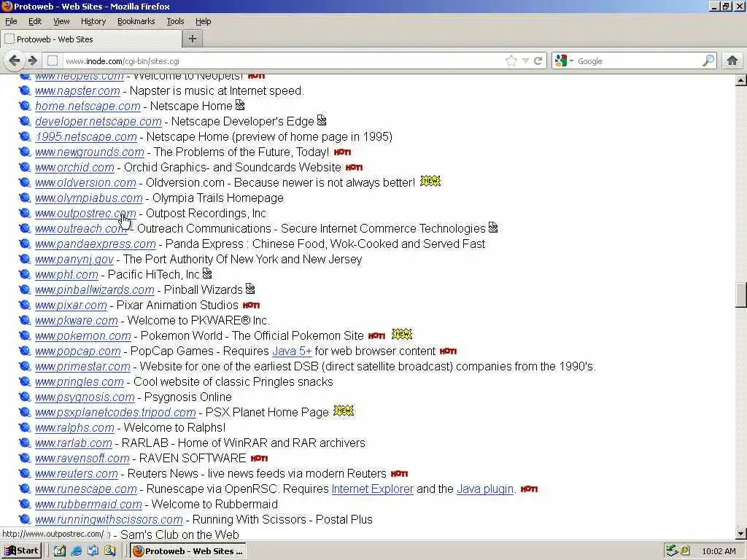Click broken image icon after Pacific HiTech, Inc
The image size is (747, 560).
[x=207, y=273]
